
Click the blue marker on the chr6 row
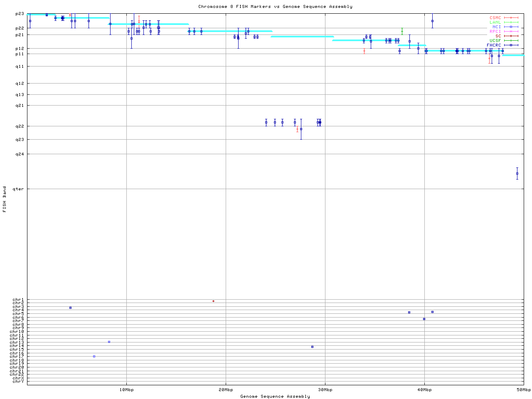click(424, 319)
